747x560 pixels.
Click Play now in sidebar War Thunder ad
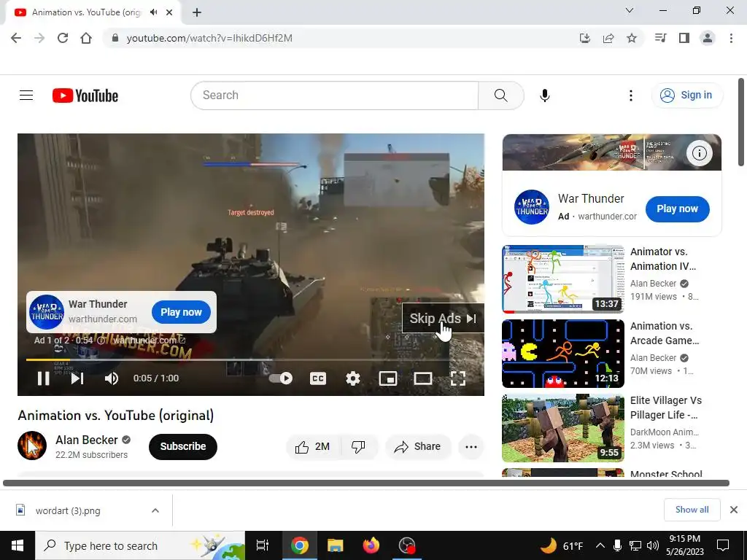(677, 209)
